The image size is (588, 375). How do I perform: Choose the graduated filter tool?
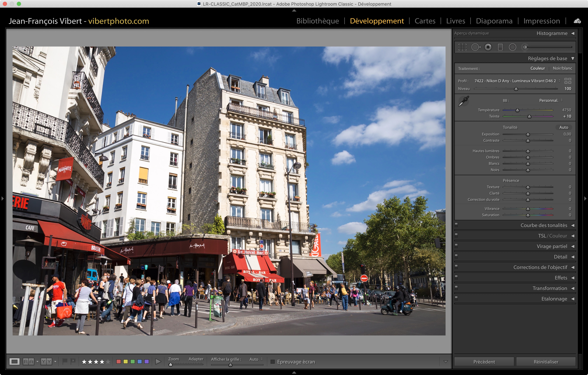click(500, 47)
